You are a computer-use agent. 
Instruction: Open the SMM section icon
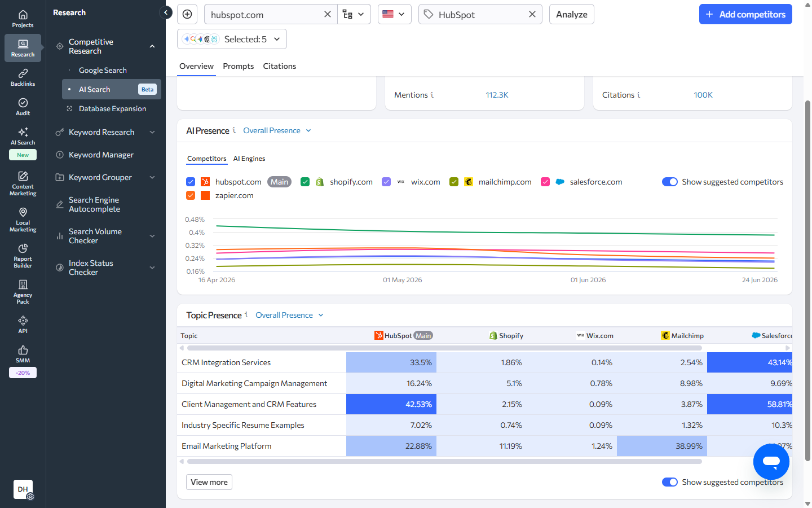click(x=23, y=353)
